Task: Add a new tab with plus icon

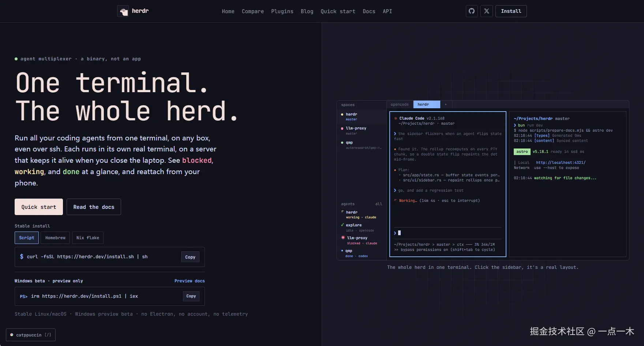Action: coord(446,105)
